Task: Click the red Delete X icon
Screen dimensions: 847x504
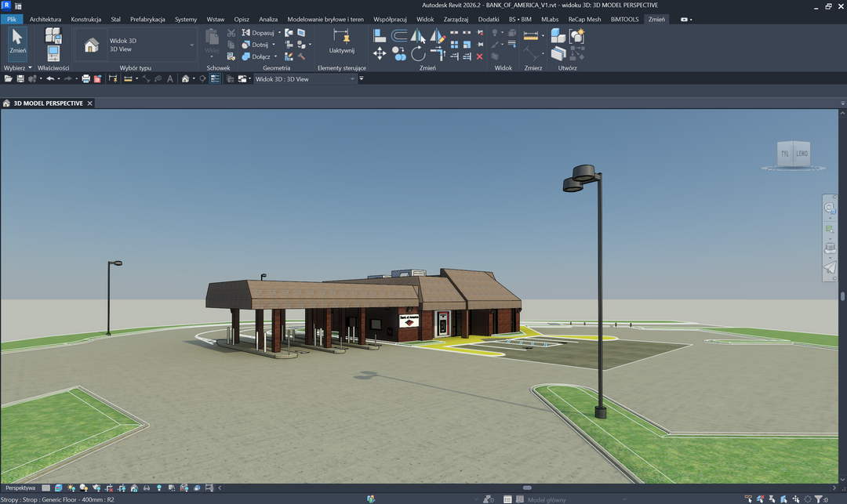Action: (479, 56)
